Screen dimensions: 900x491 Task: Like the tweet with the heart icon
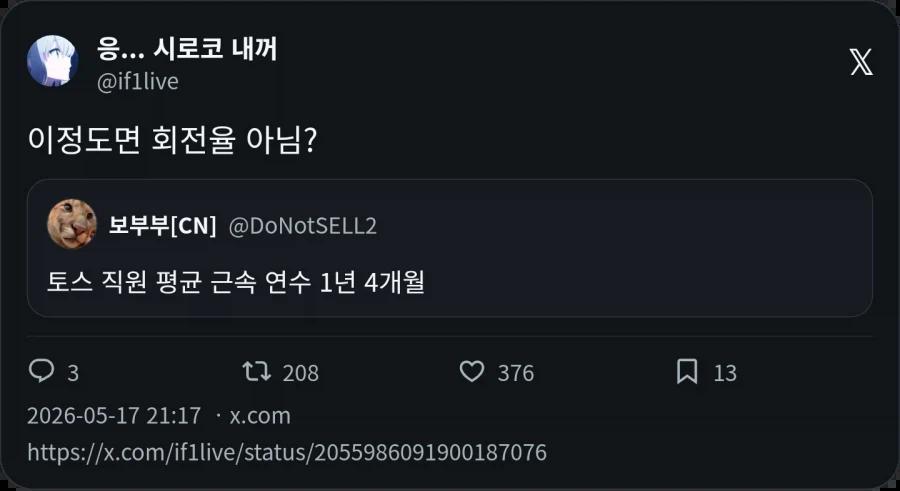[472, 372]
